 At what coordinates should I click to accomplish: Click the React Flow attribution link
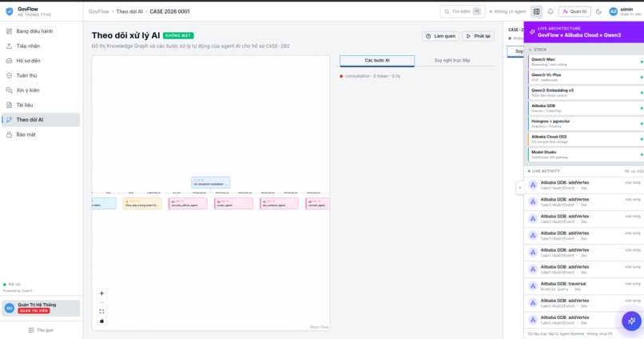(x=319, y=327)
